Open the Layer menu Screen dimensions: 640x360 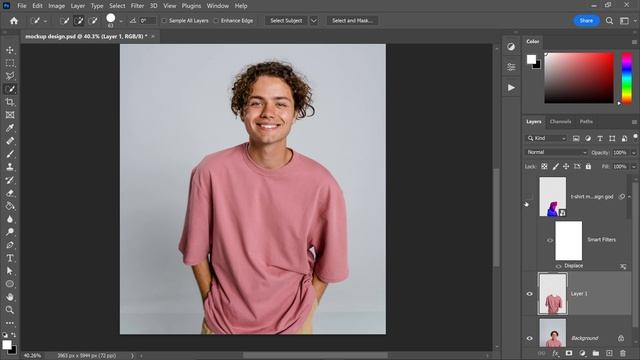(x=78, y=6)
